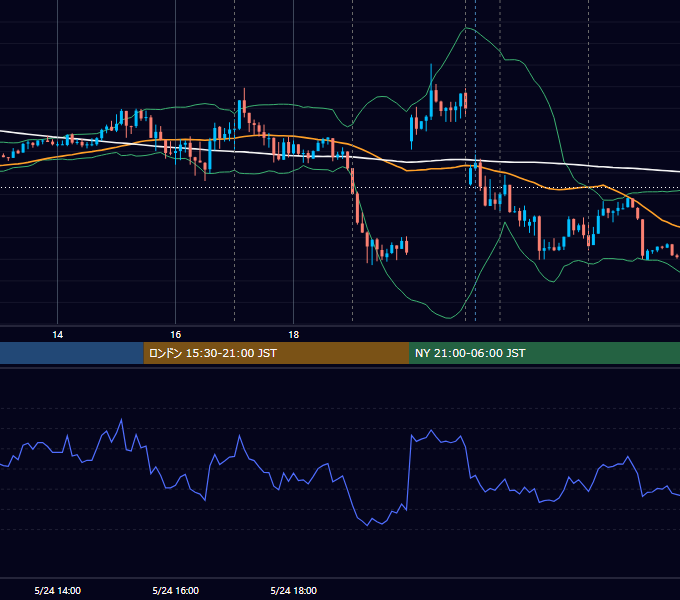The image size is (680, 600).
Task: Click the 18 time axis label
Action: (294, 335)
